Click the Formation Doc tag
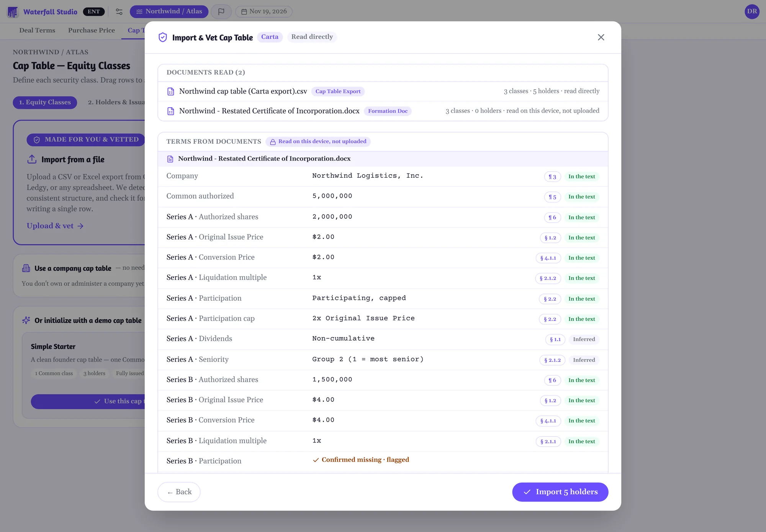Image resolution: width=766 pixels, height=532 pixels. click(x=388, y=111)
